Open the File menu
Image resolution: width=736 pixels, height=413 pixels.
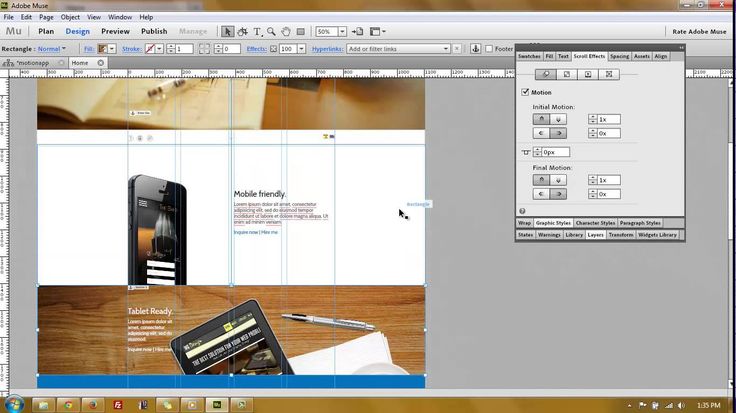pos(8,17)
